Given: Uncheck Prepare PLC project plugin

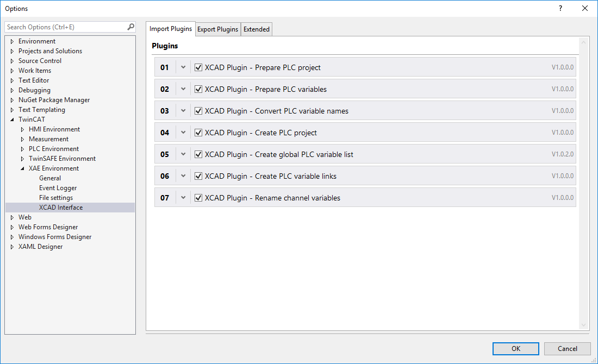Looking at the screenshot, I should (x=198, y=67).
